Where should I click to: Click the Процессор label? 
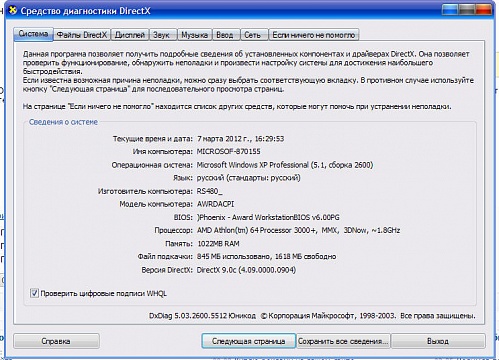coord(173,230)
